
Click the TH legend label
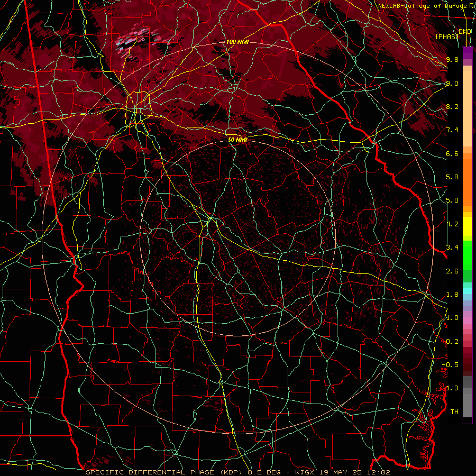coord(454,412)
